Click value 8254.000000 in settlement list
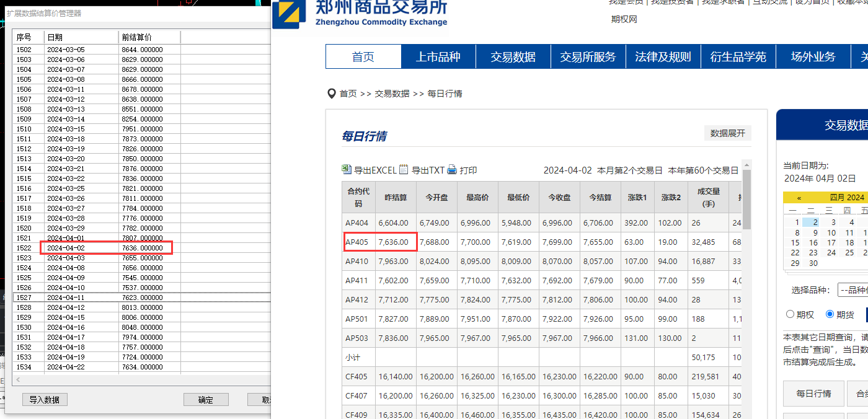868x419 pixels. (142, 119)
